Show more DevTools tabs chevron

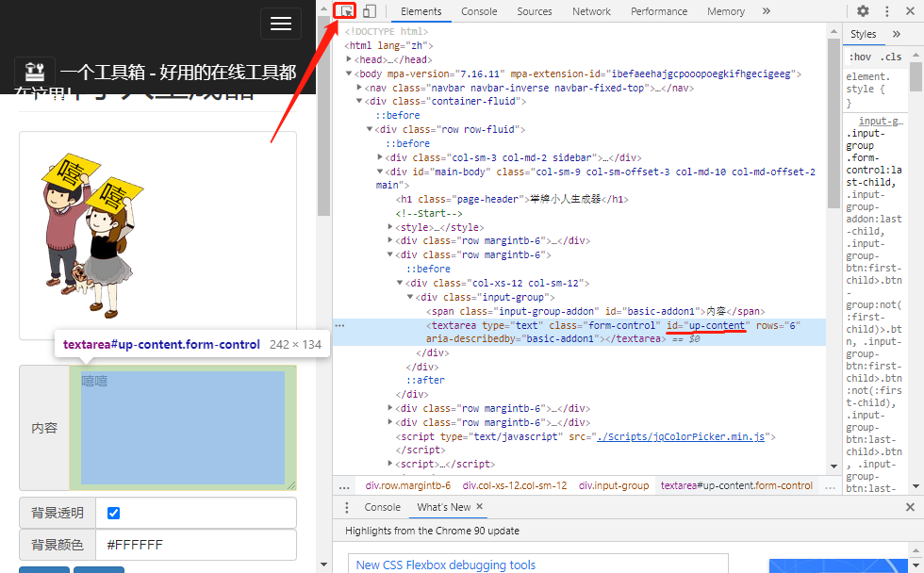767,11
